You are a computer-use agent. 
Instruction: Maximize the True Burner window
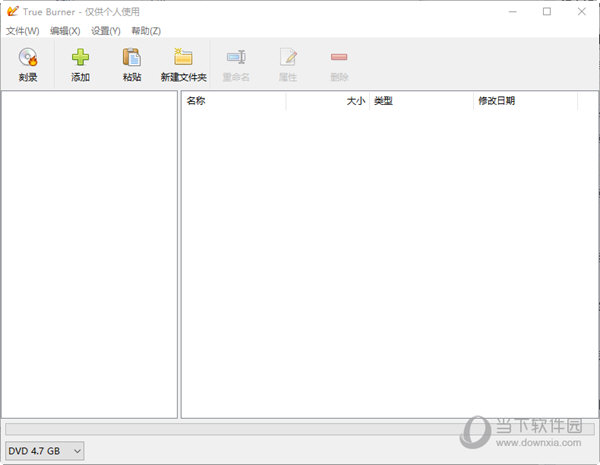547,11
